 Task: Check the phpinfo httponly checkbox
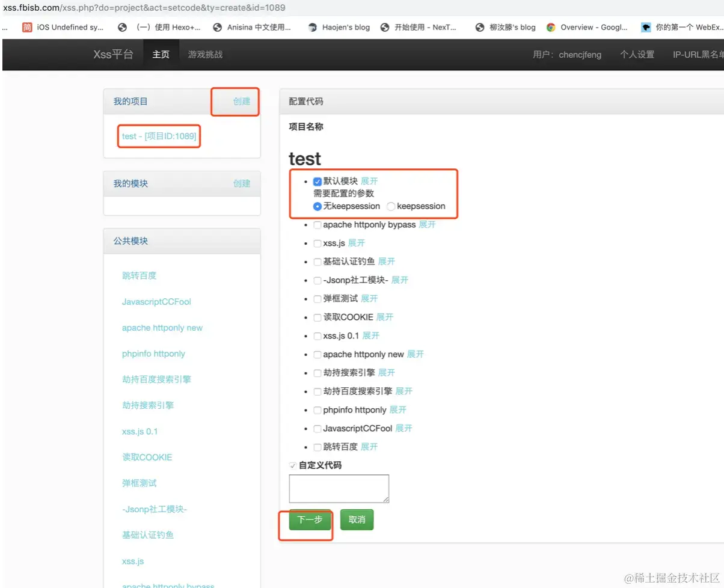317,410
